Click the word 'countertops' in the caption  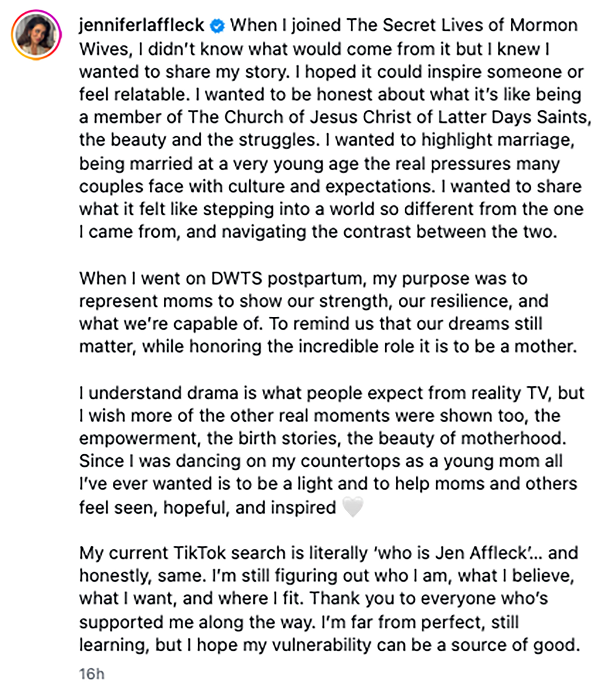pos(350,461)
